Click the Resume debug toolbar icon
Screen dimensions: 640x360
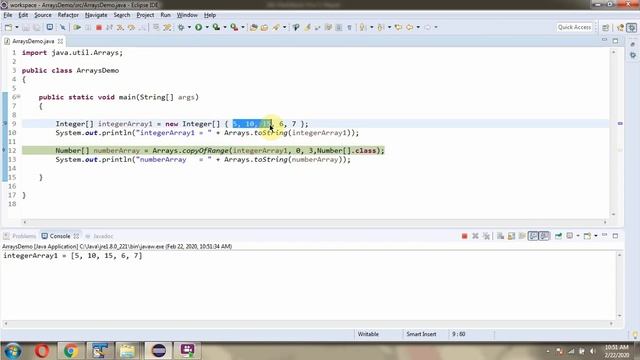coord(77,27)
